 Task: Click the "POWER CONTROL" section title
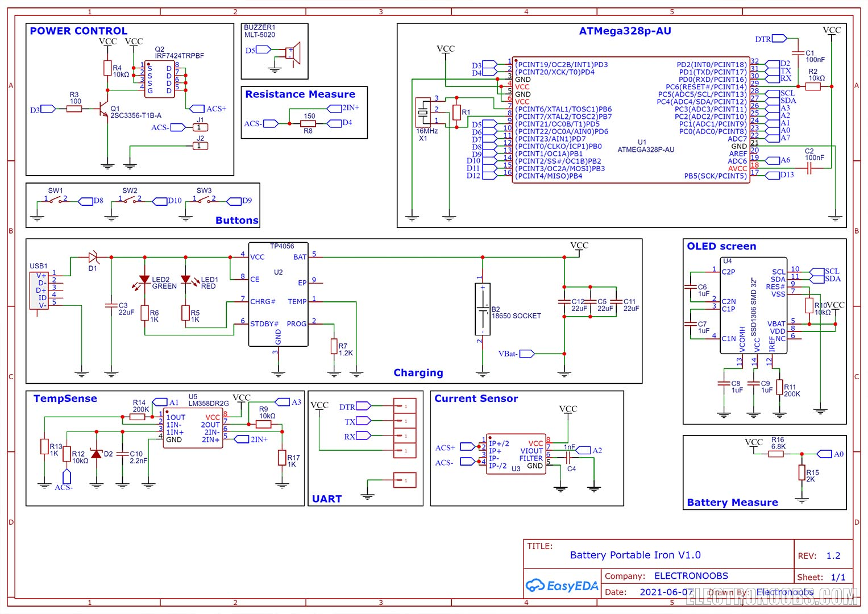pos(78,31)
